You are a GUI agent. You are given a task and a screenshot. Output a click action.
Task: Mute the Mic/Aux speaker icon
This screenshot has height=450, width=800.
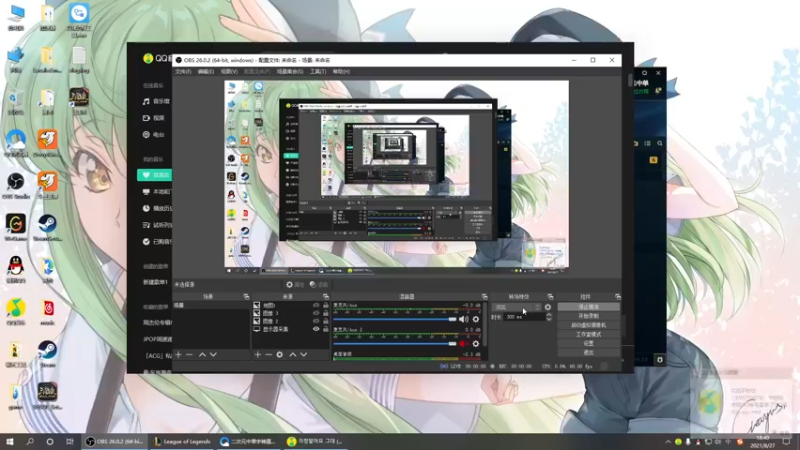[x=463, y=319]
